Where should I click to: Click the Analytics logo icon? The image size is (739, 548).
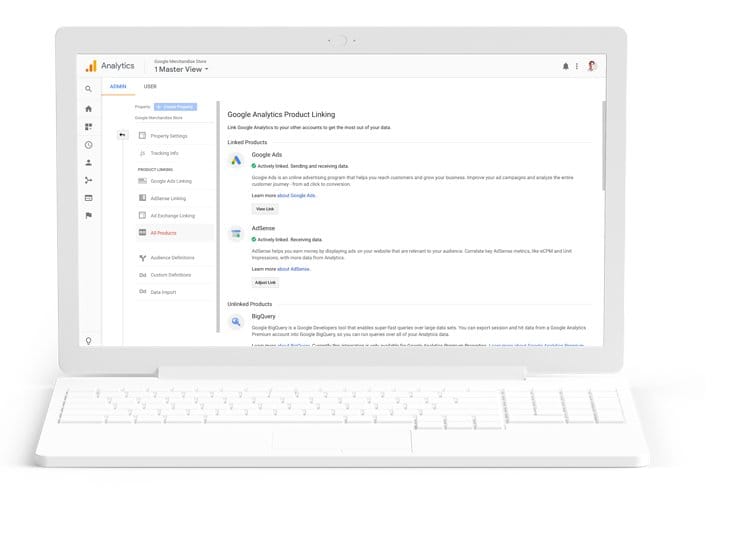(90, 66)
